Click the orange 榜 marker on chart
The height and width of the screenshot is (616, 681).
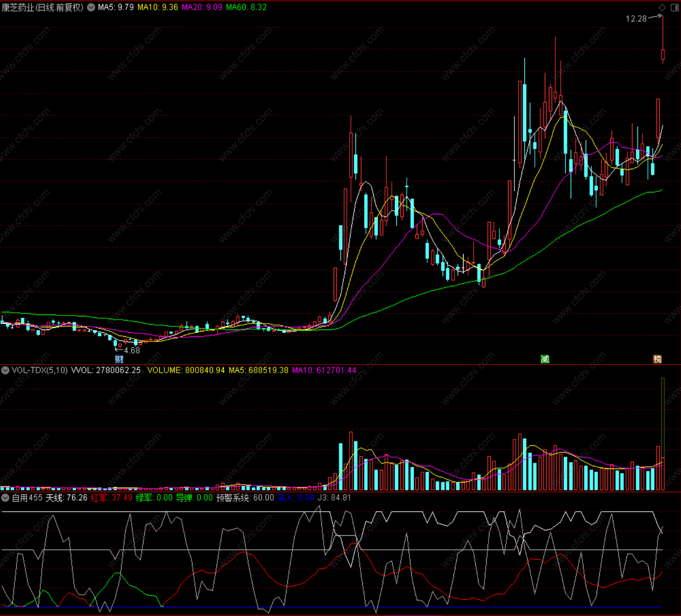657,359
